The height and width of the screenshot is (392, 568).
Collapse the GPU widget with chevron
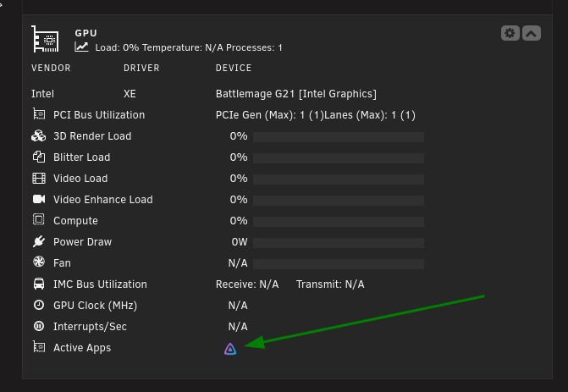[532, 33]
